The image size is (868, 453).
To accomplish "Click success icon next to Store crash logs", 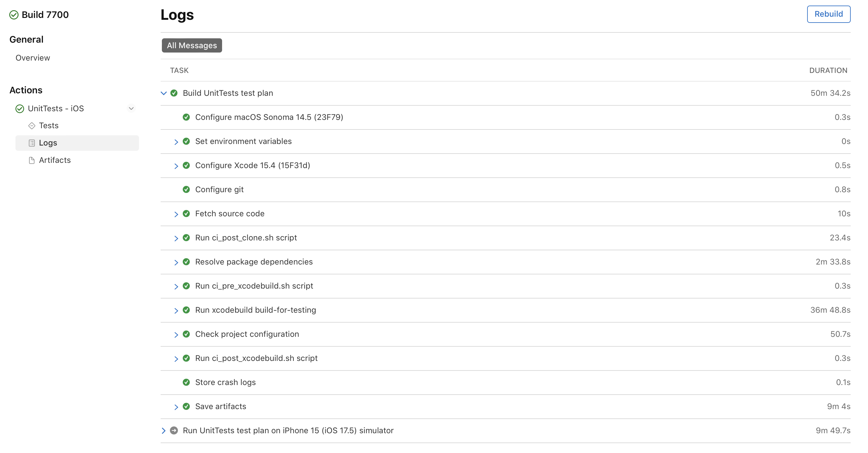I will coord(186,382).
